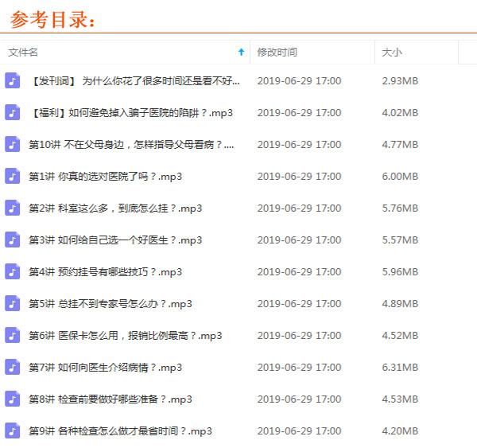This screenshot has height=448, width=477.
Task: Click the audio icon beside 第2讲 file
Action: coord(12,208)
